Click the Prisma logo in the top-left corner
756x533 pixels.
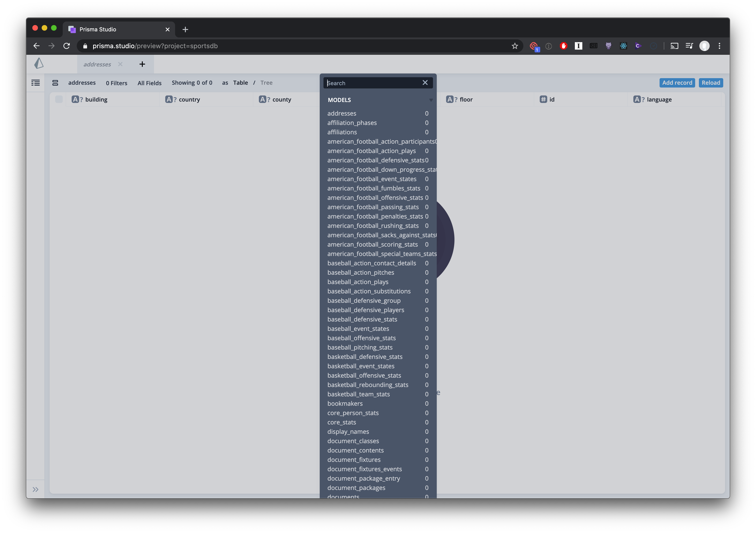click(39, 64)
